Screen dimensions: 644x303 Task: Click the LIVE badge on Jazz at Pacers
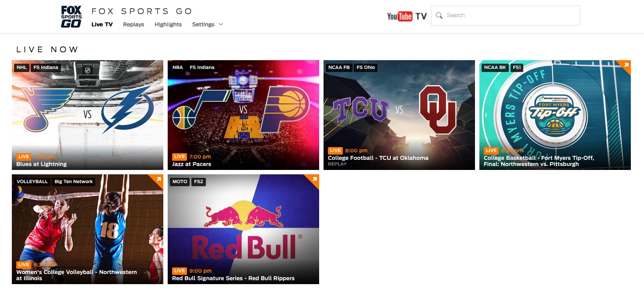point(179,157)
